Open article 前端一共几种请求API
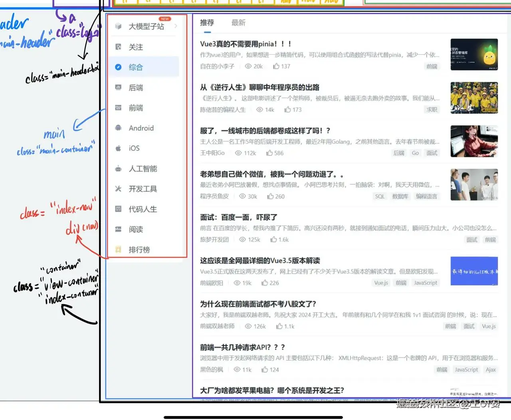This screenshot has width=511, height=420. tap(242, 347)
